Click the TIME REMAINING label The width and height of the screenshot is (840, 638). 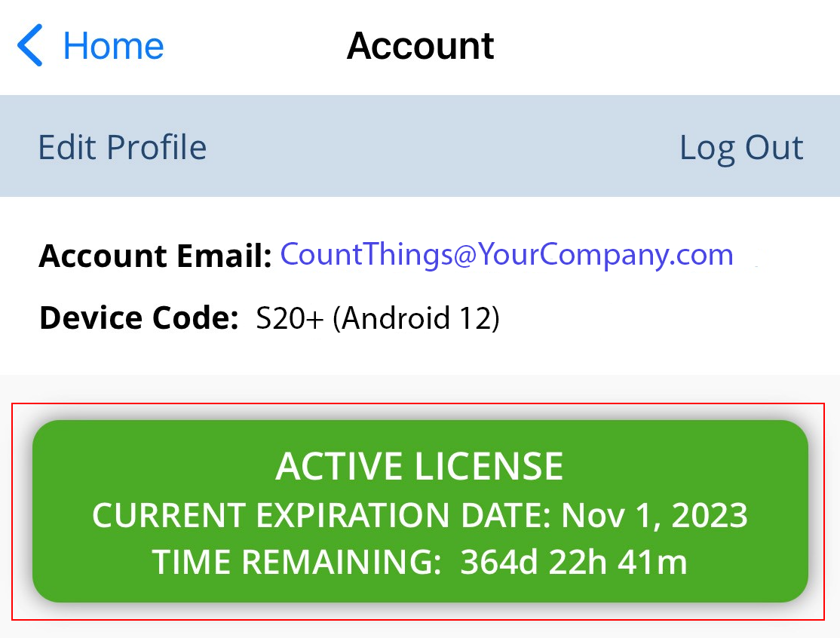pyautogui.click(x=296, y=562)
